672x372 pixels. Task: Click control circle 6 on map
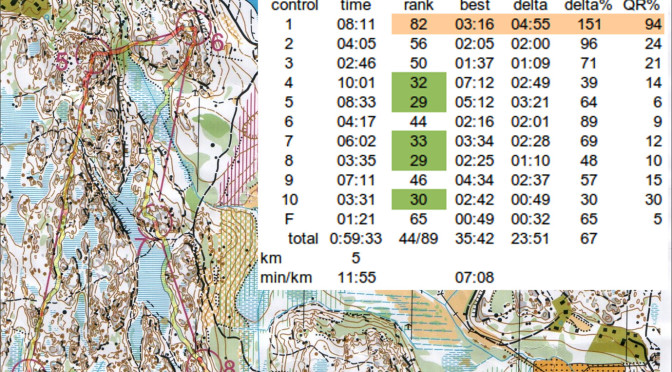194,27
